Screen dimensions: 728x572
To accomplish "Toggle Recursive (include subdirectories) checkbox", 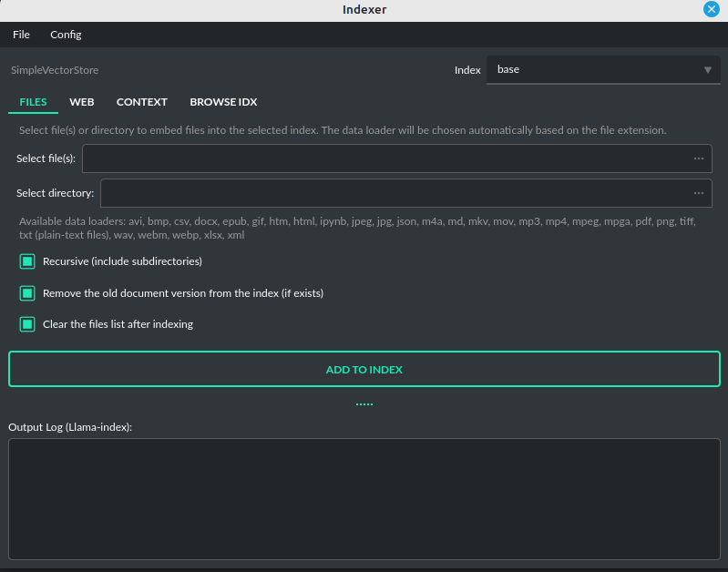I will tap(27, 261).
